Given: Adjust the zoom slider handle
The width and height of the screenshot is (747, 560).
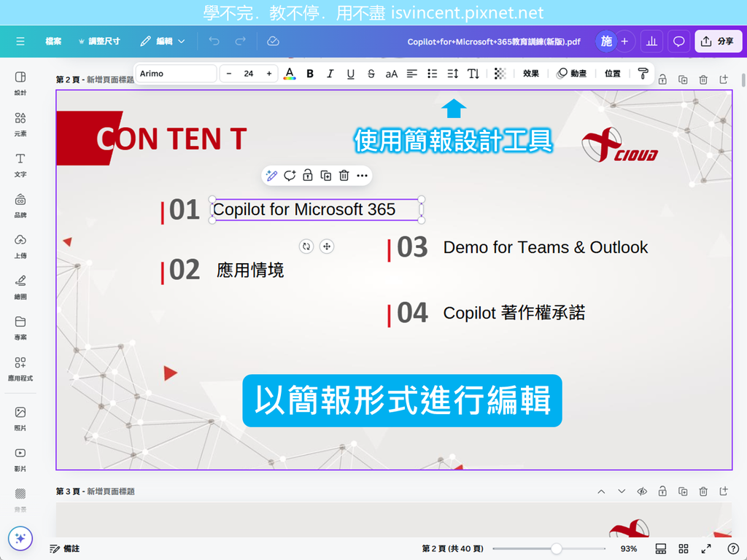Looking at the screenshot, I should pyautogui.click(x=556, y=548).
